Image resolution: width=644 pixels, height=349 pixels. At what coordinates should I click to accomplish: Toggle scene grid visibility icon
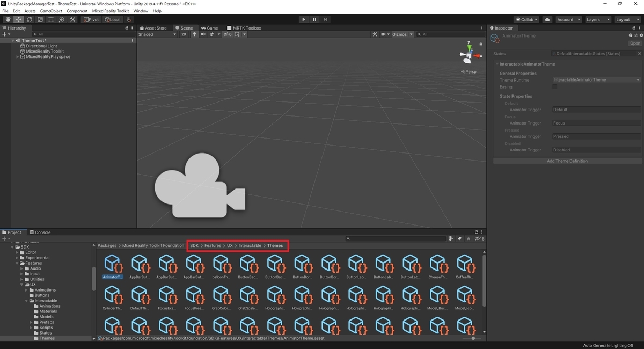(238, 34)
